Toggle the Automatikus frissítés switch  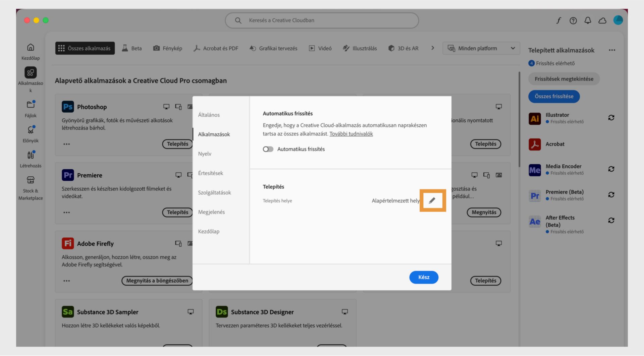(268, 149)
